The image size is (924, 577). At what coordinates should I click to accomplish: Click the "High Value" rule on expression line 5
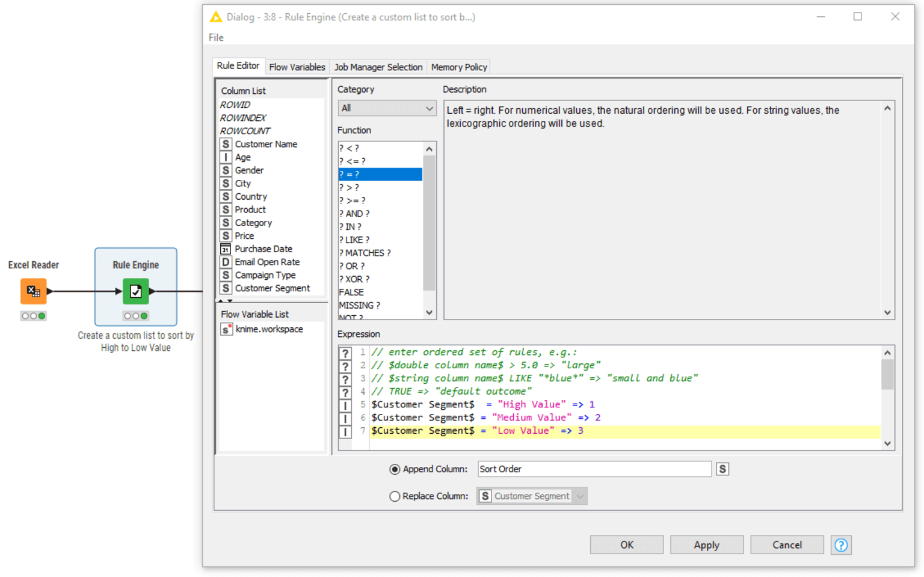[x=483, y=404]
